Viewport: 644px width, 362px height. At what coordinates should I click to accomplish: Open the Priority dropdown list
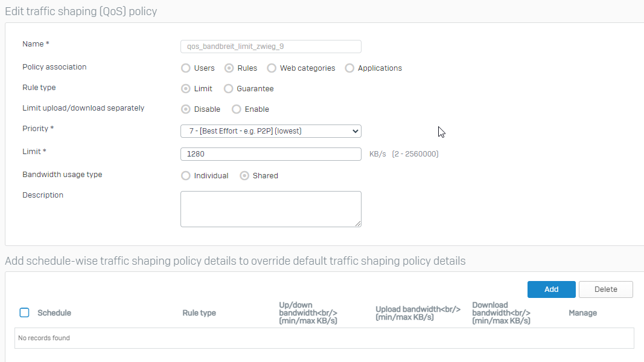pyautogui.click(x=270, y=131)
